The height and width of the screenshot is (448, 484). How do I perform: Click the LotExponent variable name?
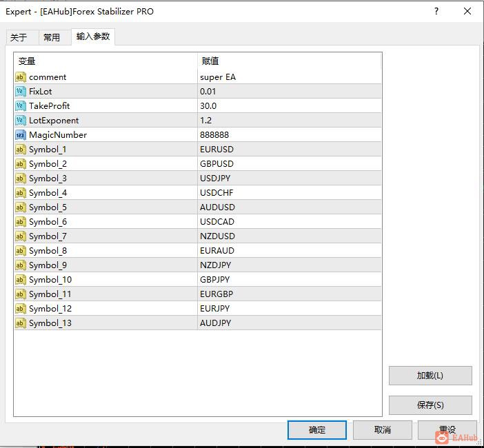tap(54, 121)
